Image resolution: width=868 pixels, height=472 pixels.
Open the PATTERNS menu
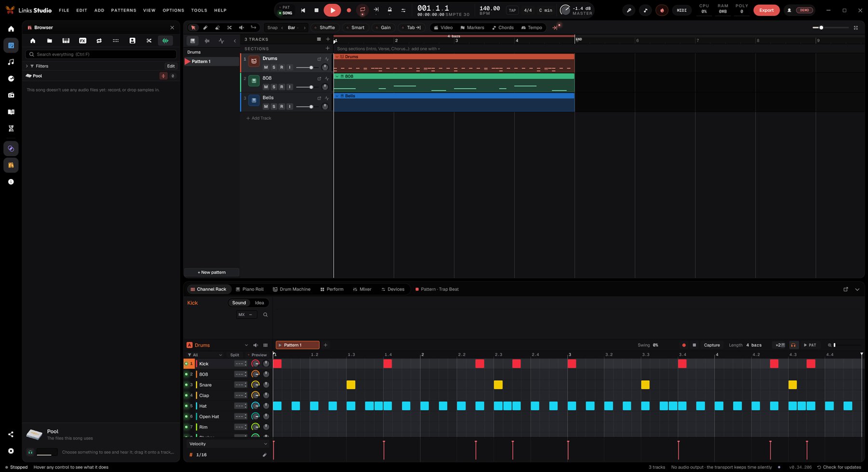point(123,10)
